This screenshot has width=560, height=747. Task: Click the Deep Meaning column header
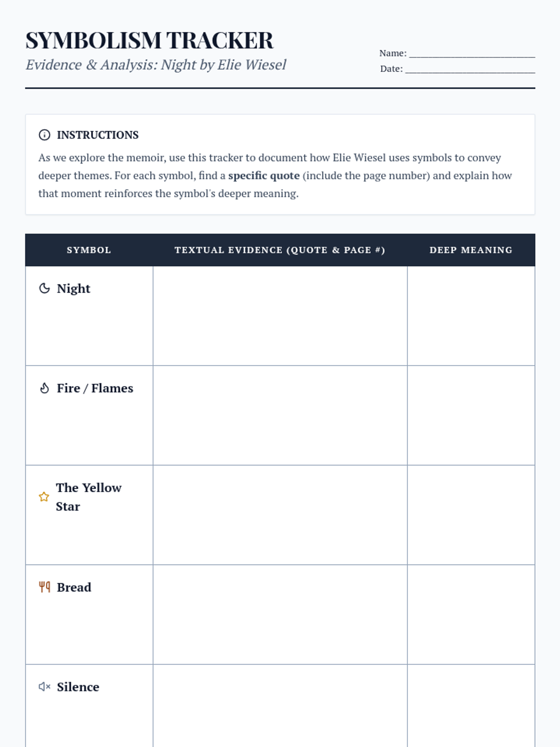coord(471,250)
